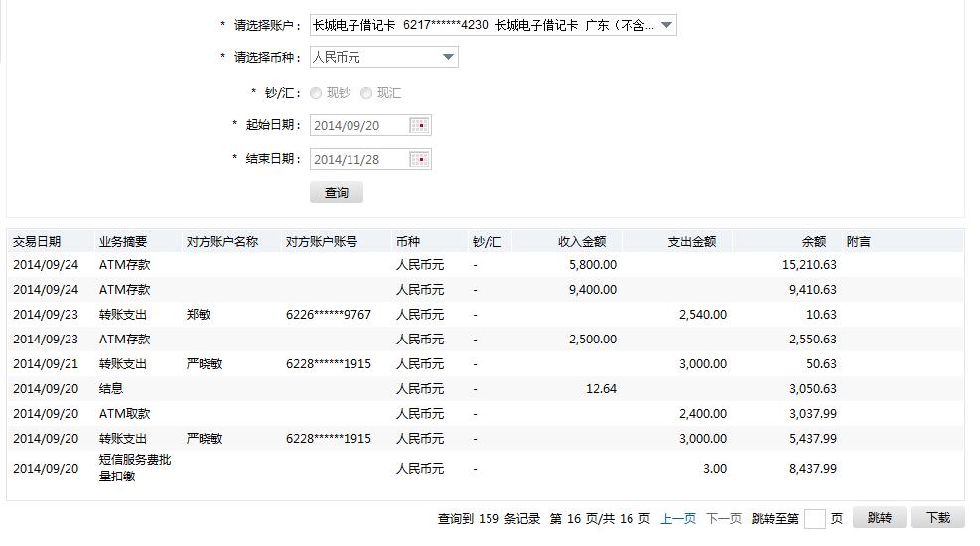Select the balance 15,210.63
The height and width of the screenshot is (546, 980).
809,265
